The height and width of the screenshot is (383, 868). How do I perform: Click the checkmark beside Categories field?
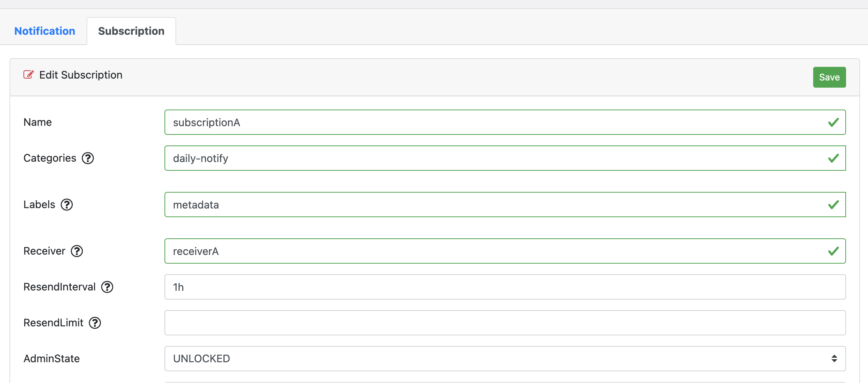click(x=833, y=158)
